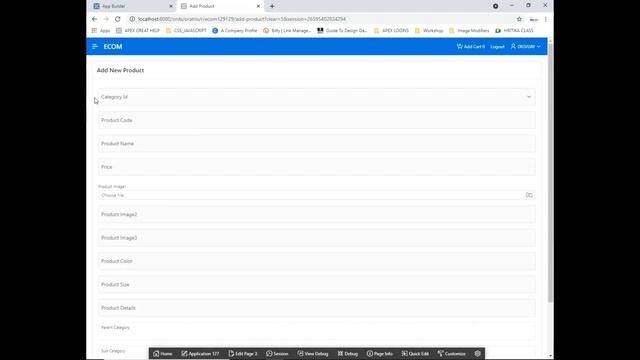Click the Logout link in header
Screen dimensions: 640x360
(x=497, y=47)
